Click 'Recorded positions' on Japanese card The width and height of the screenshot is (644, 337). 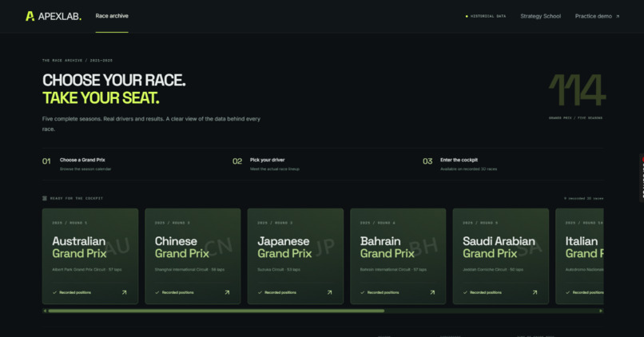coord(280,292)
